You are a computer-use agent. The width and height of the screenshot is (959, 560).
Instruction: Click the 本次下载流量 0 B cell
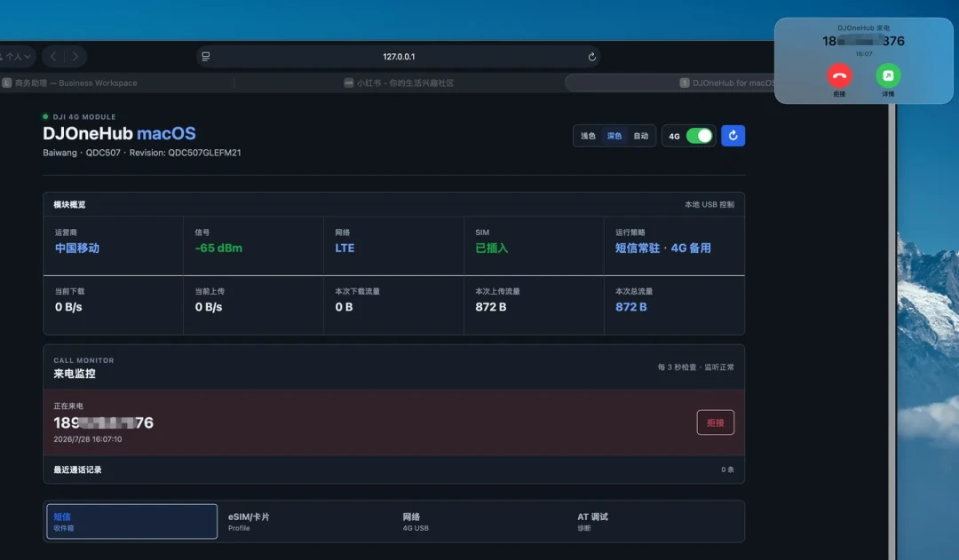click(x=394, y=305)
